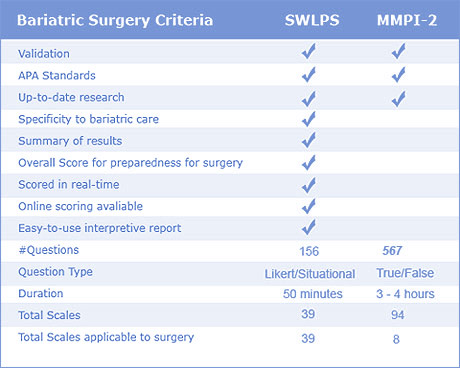This screenshot has height=368, width=460.
Task: Click the SWLPS checkmark for Summary of results
Action: tap(309, 140)
